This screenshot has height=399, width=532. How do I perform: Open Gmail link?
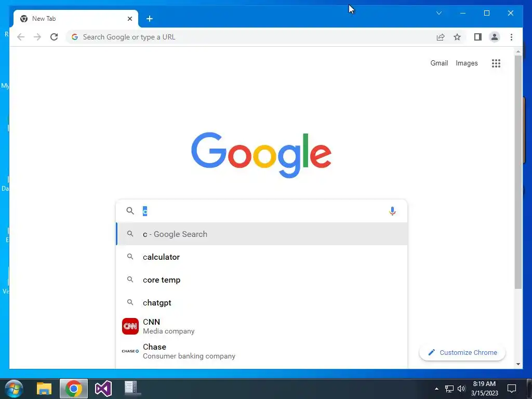(x=439, y=63)
